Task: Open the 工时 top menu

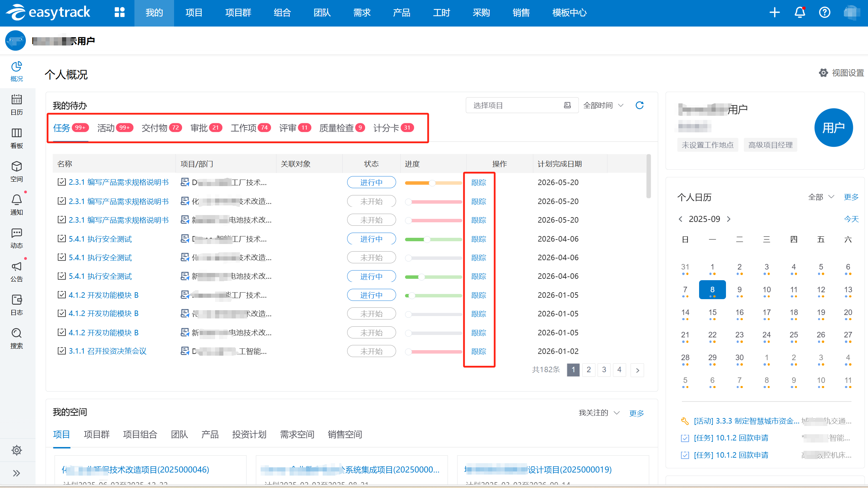Action: click(x=441, y=13)
